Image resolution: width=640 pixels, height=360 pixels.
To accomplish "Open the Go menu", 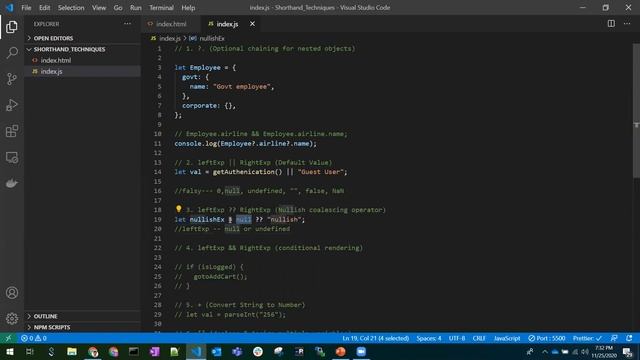I will point(118,7).
